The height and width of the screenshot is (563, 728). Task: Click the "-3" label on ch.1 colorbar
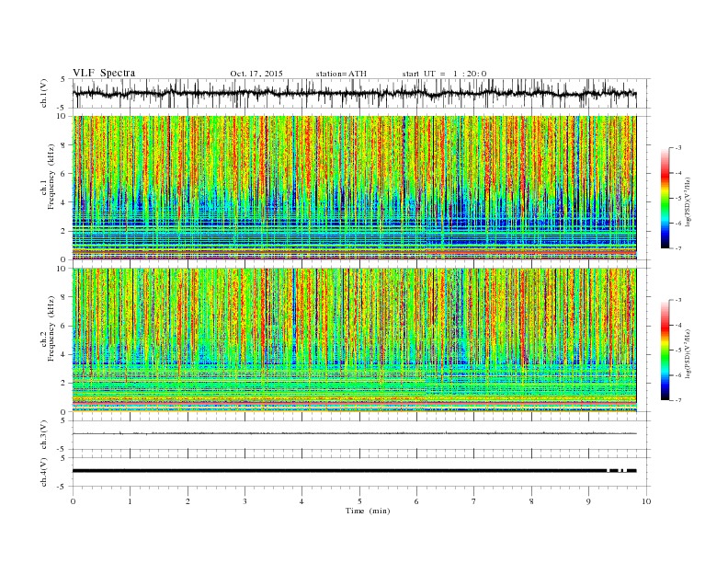point(677,148)
